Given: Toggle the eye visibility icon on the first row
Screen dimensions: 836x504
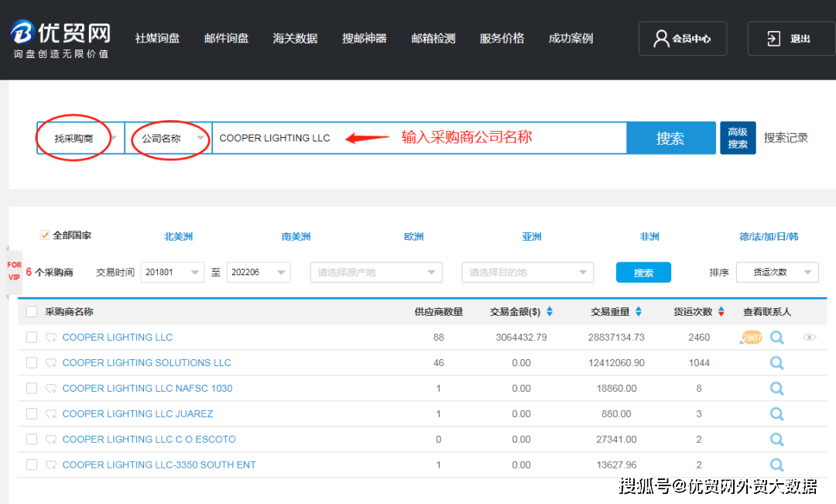Looking at the screenshot, I should [810, 337].
